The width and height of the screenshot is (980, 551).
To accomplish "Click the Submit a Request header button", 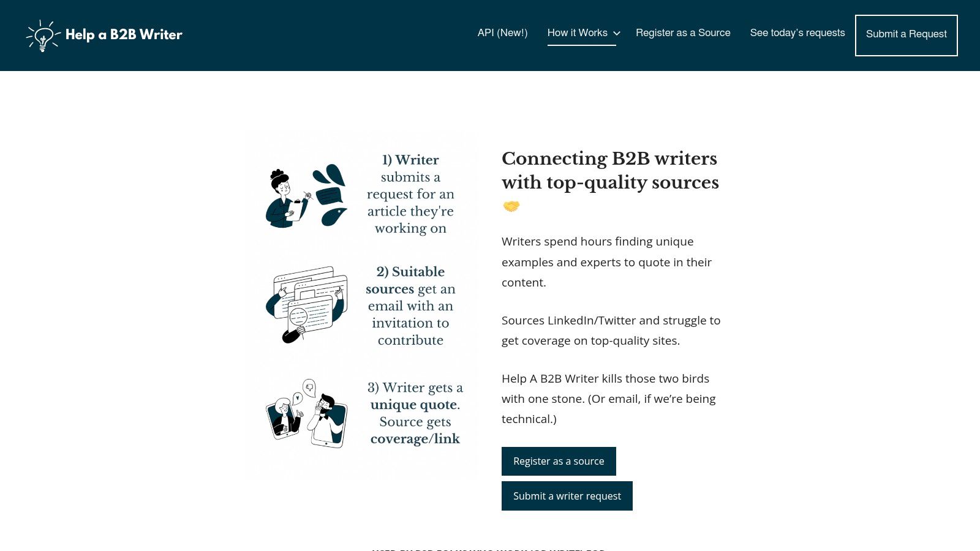I will point(906,35).
